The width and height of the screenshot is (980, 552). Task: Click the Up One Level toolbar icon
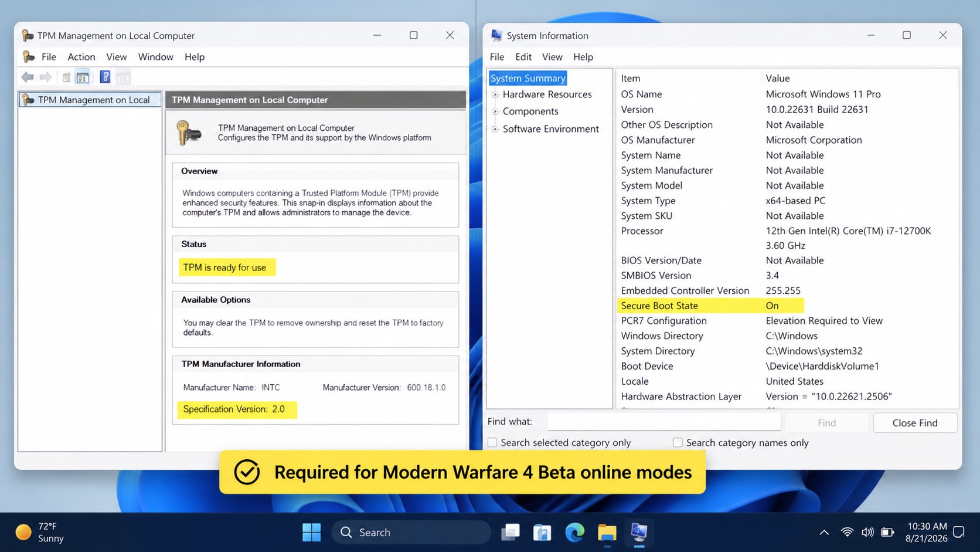click(x=66, y=77)
